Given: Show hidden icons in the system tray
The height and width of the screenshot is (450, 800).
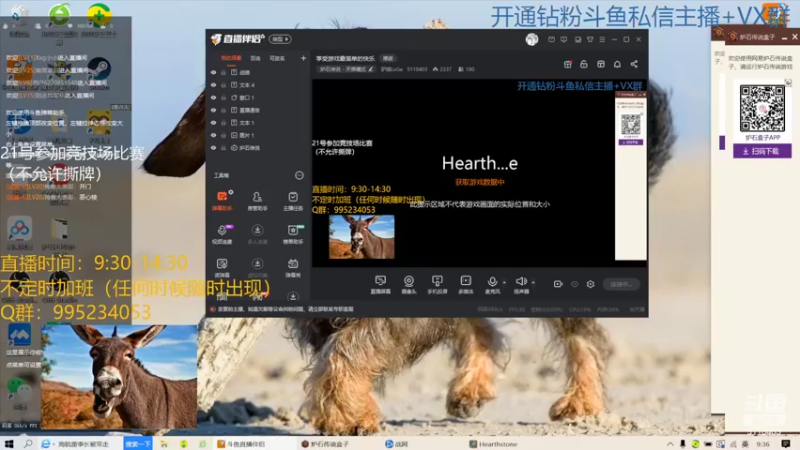Looking at the screenshot, I should pos(670,444).
